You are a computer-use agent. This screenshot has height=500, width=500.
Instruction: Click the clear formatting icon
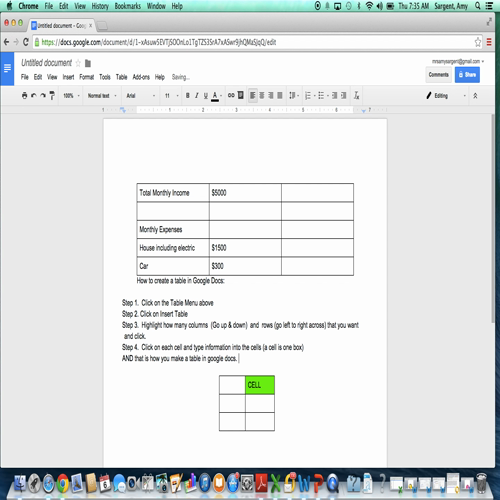click(x=356, y=96)
